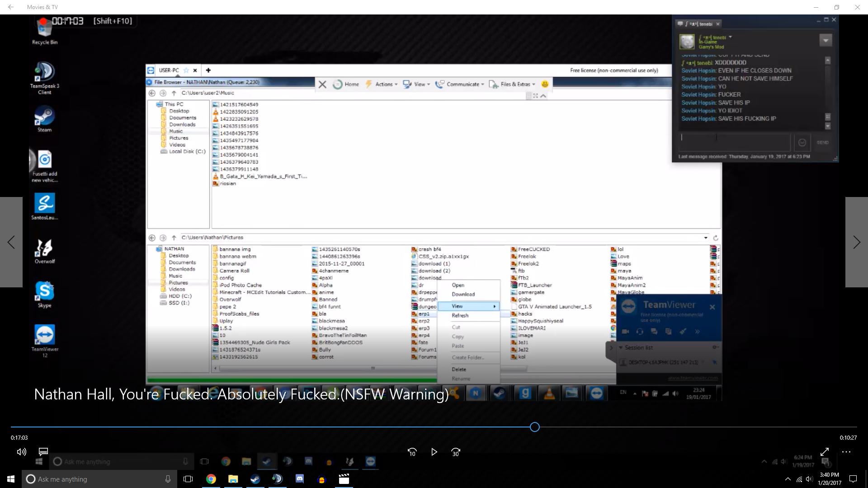Open the Action Center notification icon

853,479
